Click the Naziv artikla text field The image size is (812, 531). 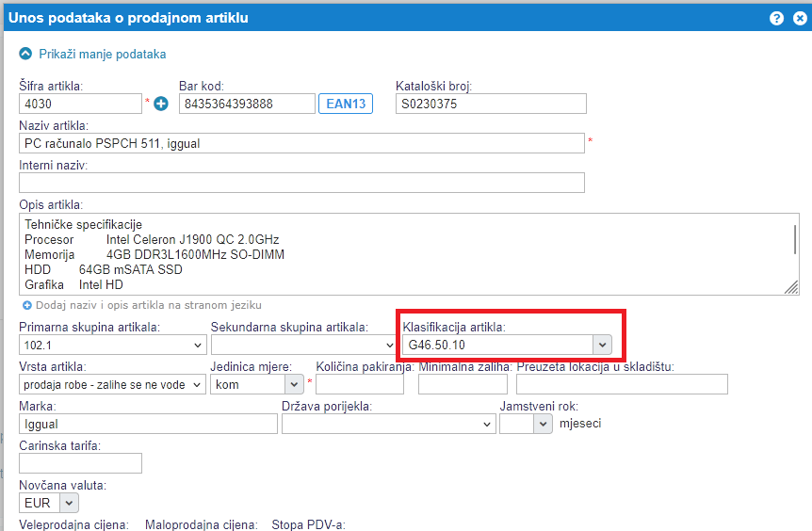click(x=300, y=143)
